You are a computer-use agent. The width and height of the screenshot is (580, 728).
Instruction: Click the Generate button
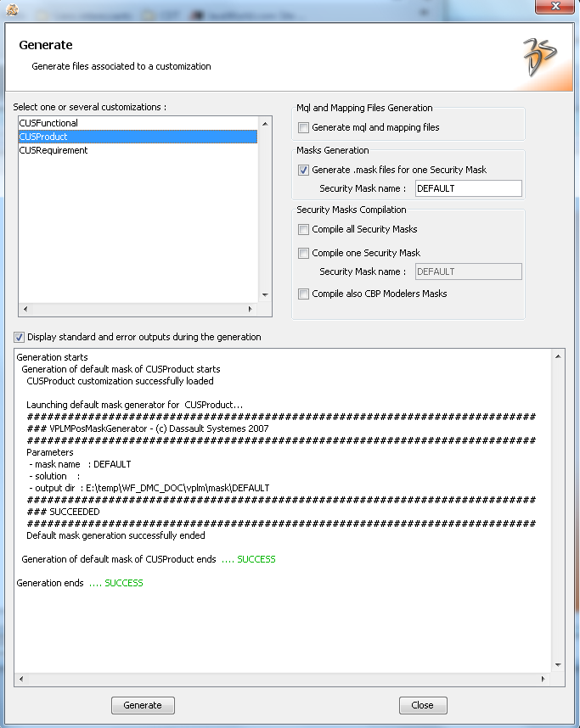click(143, 705)
